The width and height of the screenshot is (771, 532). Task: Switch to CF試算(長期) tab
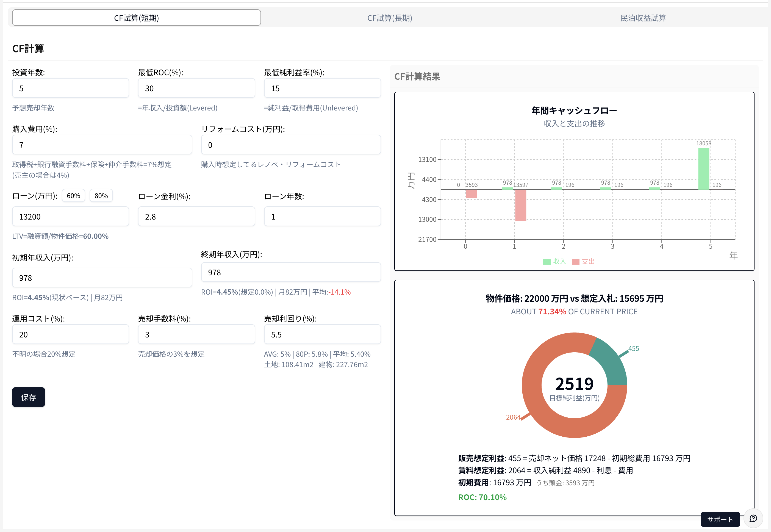[389, 18]
